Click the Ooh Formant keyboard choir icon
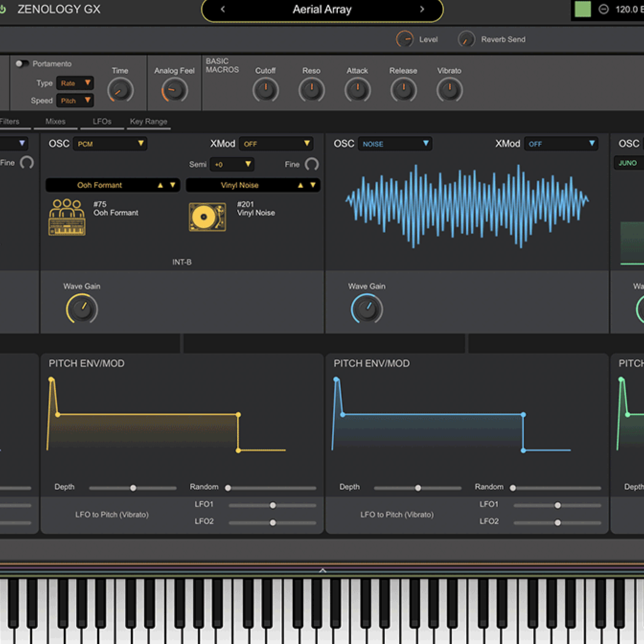Image resolution: width=644 pixels, height=644 pixels. [x=67, y=217]
